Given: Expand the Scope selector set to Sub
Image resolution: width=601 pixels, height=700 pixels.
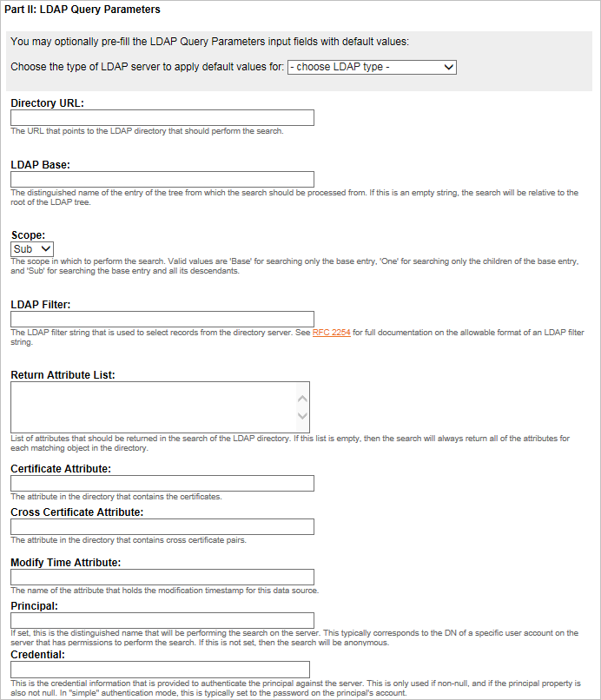Looking at the screenshot, I should click(x=32, y=249).
